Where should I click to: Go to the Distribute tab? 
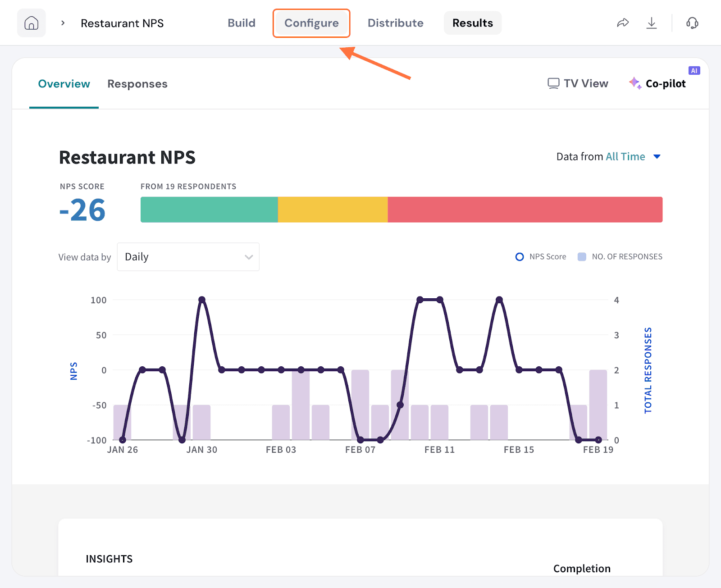[395, 23]
